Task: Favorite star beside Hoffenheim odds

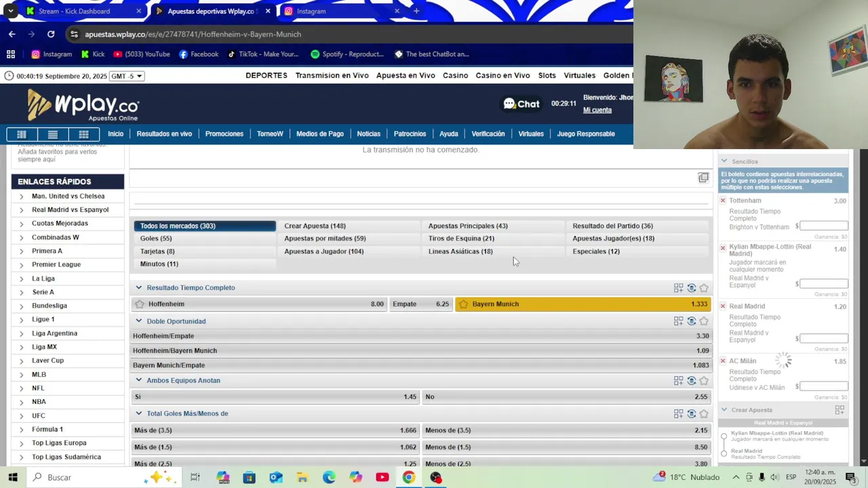Action: pos(140,304)
